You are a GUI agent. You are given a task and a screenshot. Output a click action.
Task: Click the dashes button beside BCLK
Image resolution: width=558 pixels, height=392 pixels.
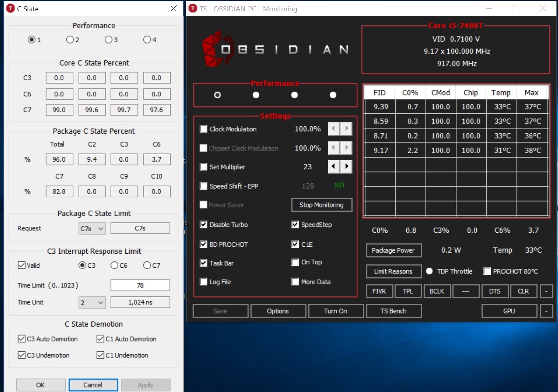pos(466,291)
